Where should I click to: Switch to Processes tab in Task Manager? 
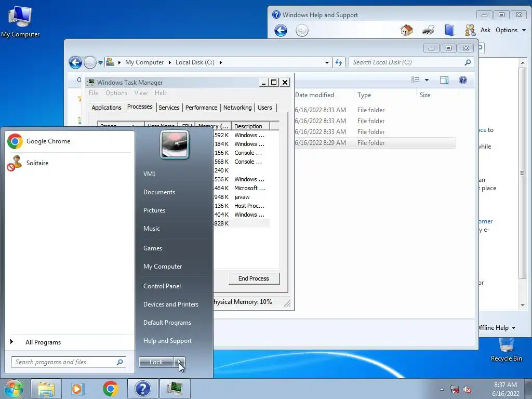140,107
